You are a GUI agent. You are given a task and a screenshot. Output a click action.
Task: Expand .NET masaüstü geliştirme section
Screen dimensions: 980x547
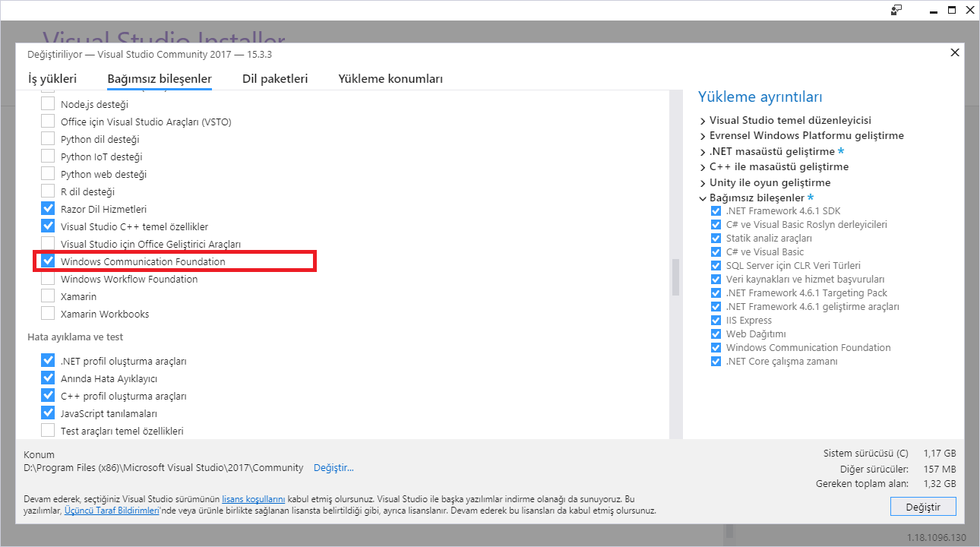click(x=703, y=152)
